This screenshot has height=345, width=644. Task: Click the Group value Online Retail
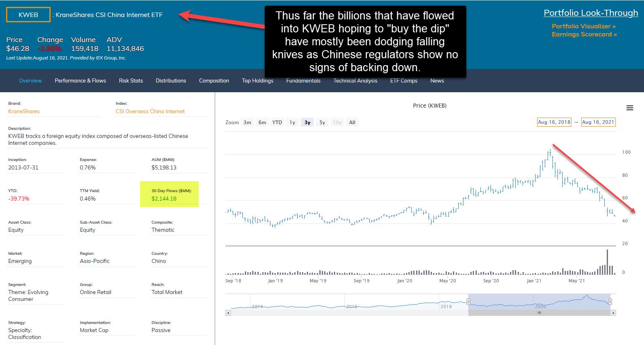pos(96,292)
